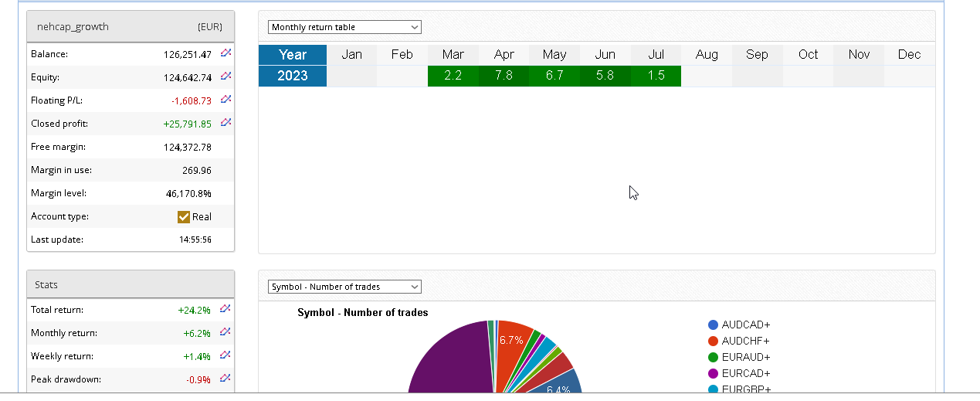Open Monthly return chart icon in Stats

click(x=225, y=332)
